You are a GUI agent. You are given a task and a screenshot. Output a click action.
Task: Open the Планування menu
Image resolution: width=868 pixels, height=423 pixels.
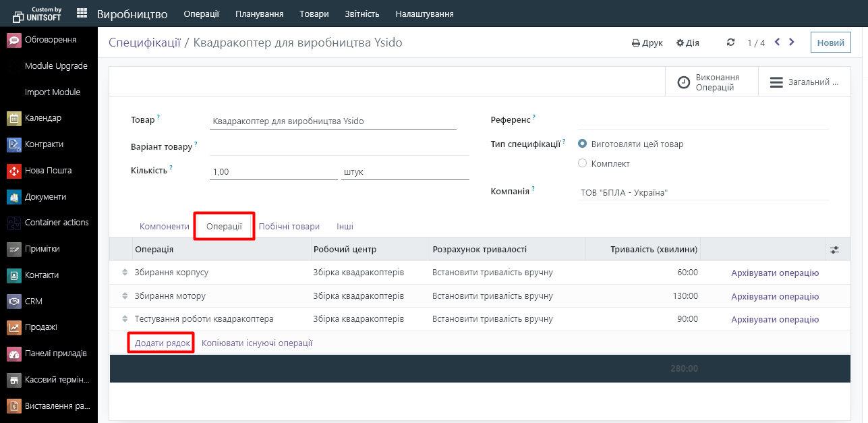coord(259,13)
